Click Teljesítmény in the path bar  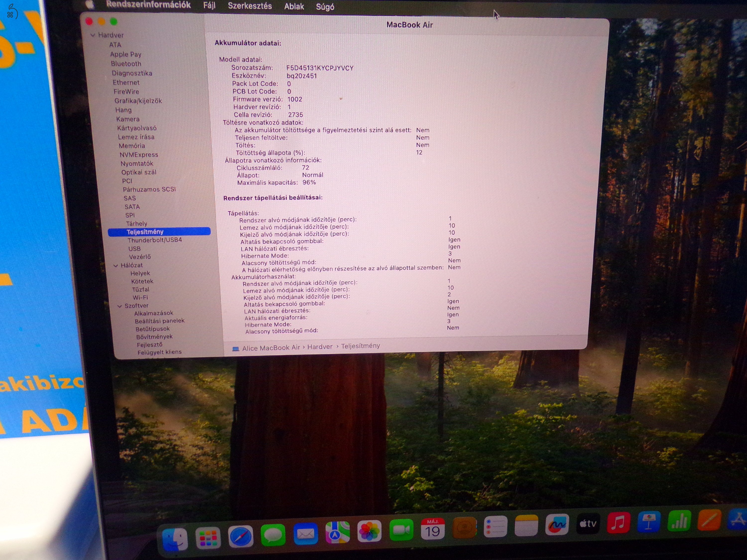click(360, 346)
